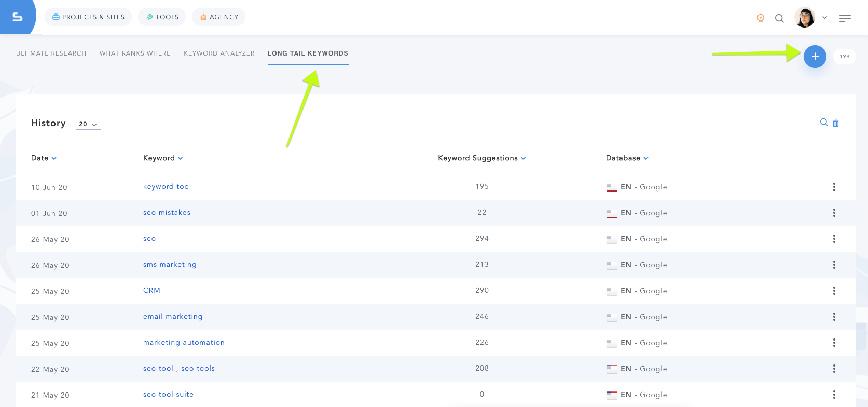Click date 01 Jun 20
This screenshot has width=868, height=407.
(49, 213)
